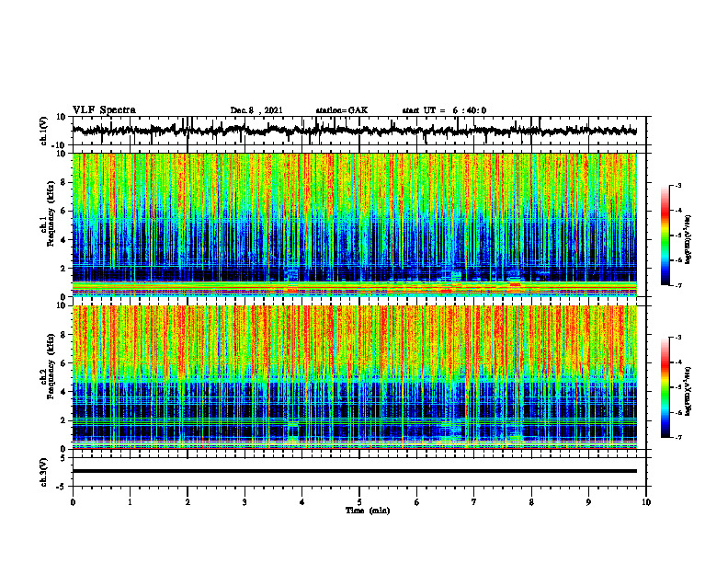Click the 'Time (min)' axis label
Viewport: 728px width, 563px height.
pyautogui.click(x=368, y=511)
